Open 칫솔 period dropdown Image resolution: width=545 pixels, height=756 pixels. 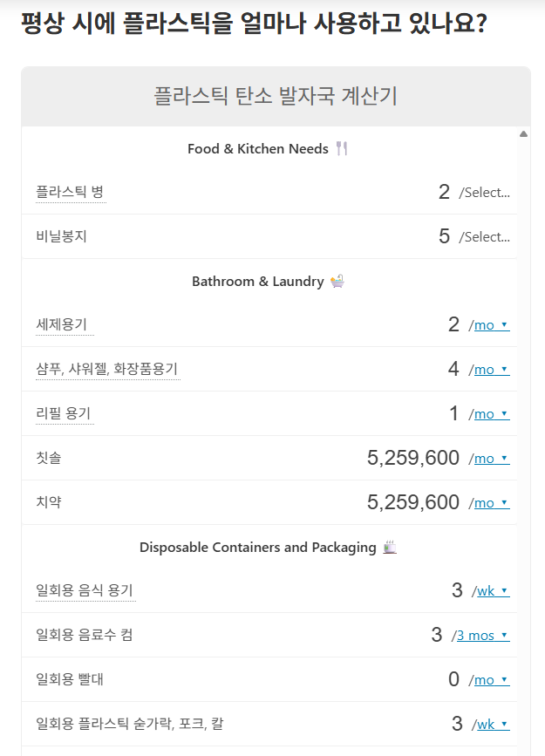tap(492, 459)
